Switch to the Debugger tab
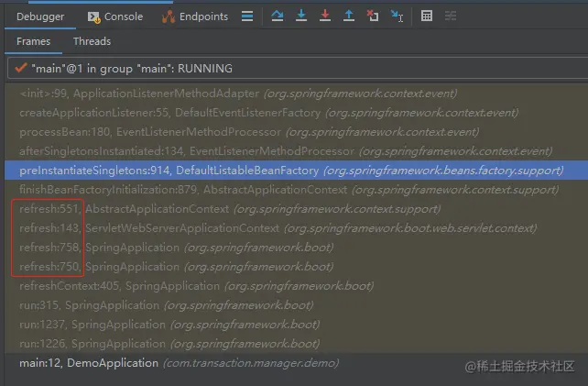The width and height of the screenshot is (588, 386). (x=40, y=17)
